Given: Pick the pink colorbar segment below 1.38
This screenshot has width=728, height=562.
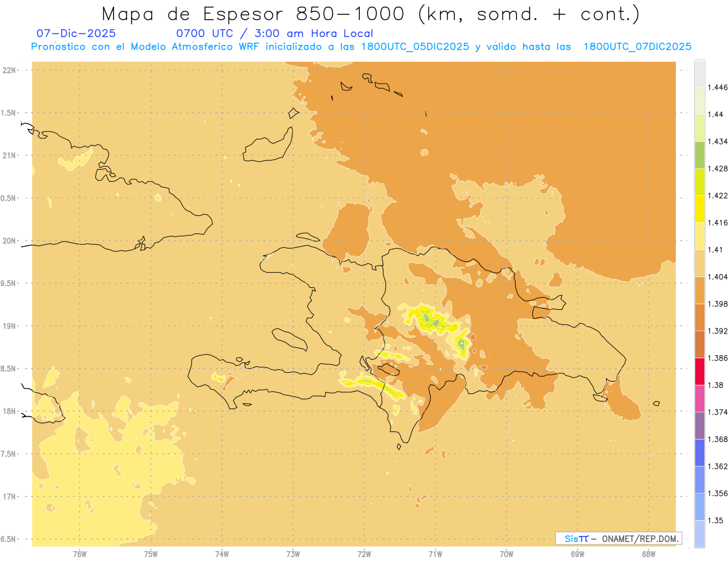Looking at the screenshot, I should click(x=699, y=398).
